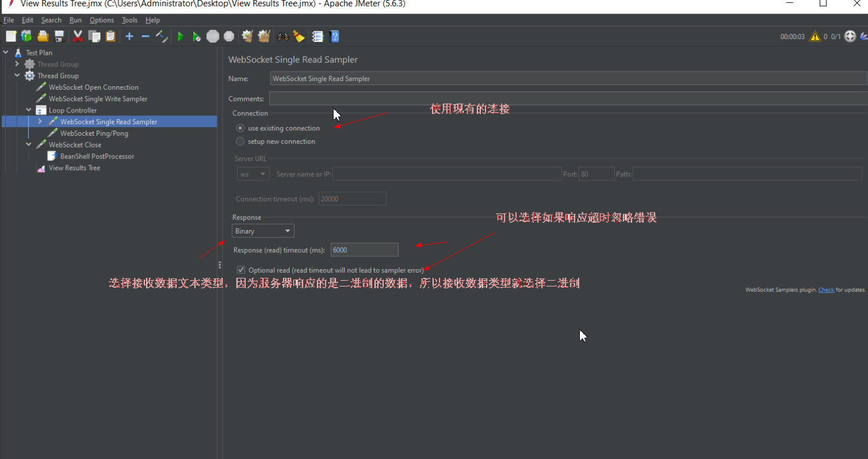Click the Toggle enable/disable icon
The width and height of the screenshot is (868, 459).
click(162, 36)
